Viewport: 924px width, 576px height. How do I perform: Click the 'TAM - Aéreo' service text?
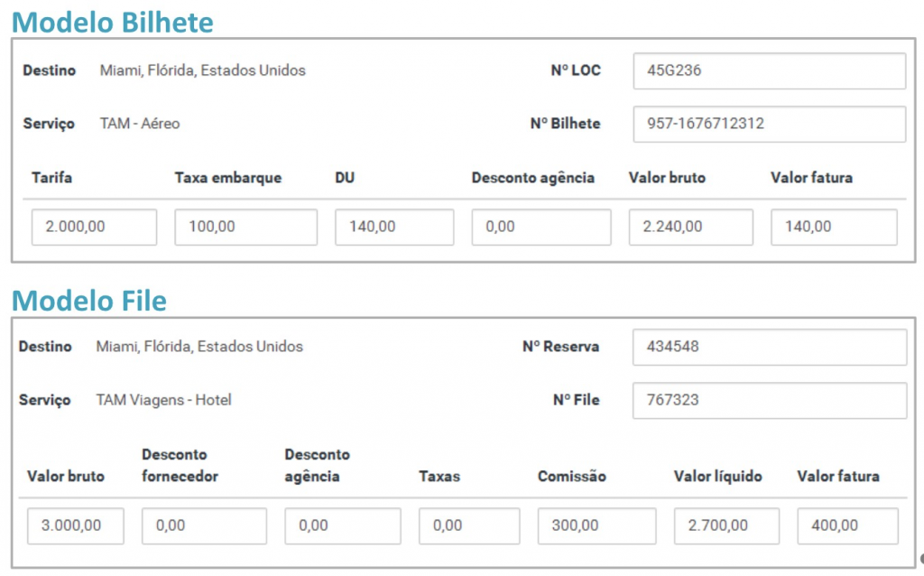point(140,124)
